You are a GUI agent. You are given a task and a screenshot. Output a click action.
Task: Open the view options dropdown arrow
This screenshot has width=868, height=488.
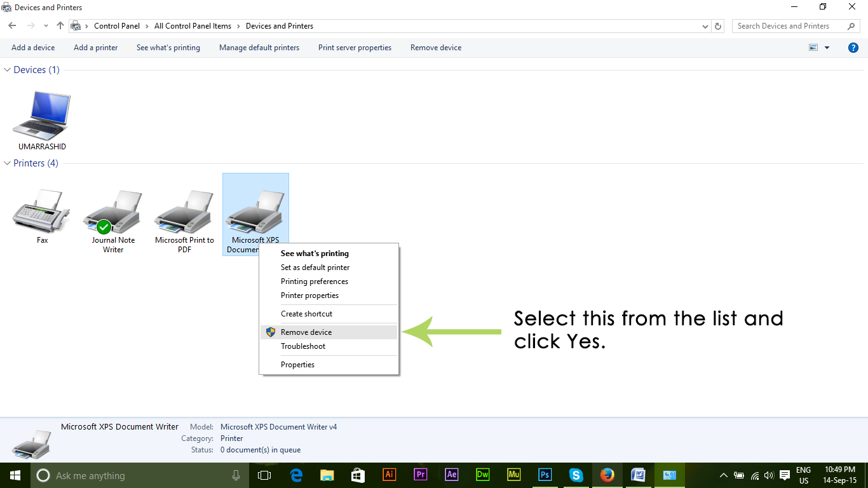827,48
